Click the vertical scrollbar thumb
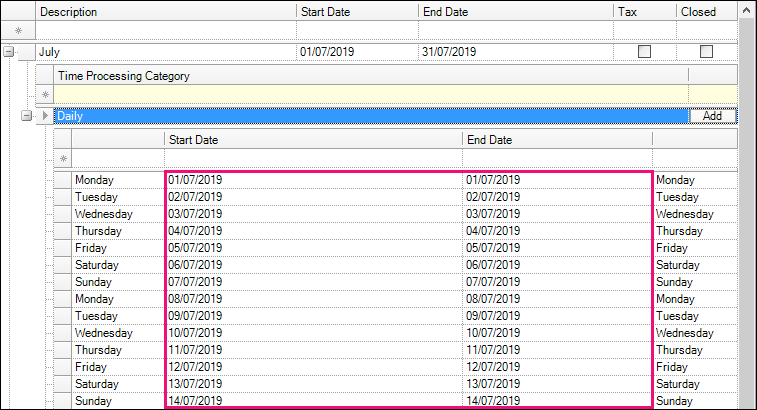 pyautogui.click(x=746, y=200)
